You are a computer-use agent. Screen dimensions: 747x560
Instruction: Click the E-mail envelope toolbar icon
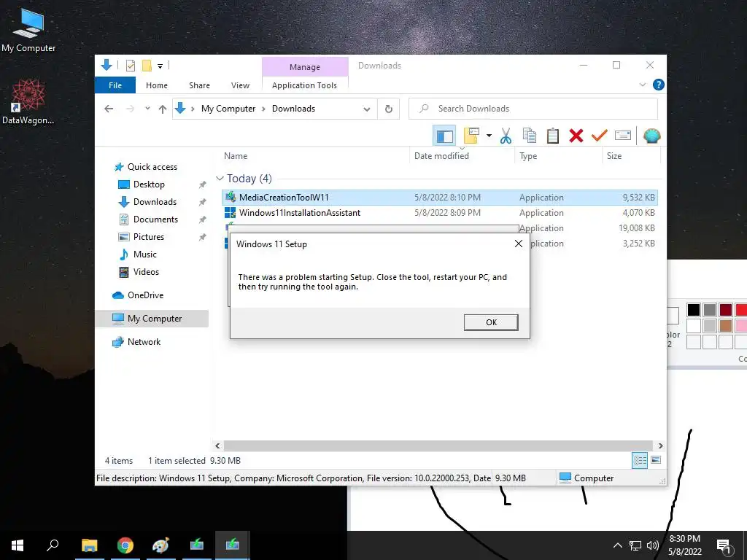tap(623, 136)
